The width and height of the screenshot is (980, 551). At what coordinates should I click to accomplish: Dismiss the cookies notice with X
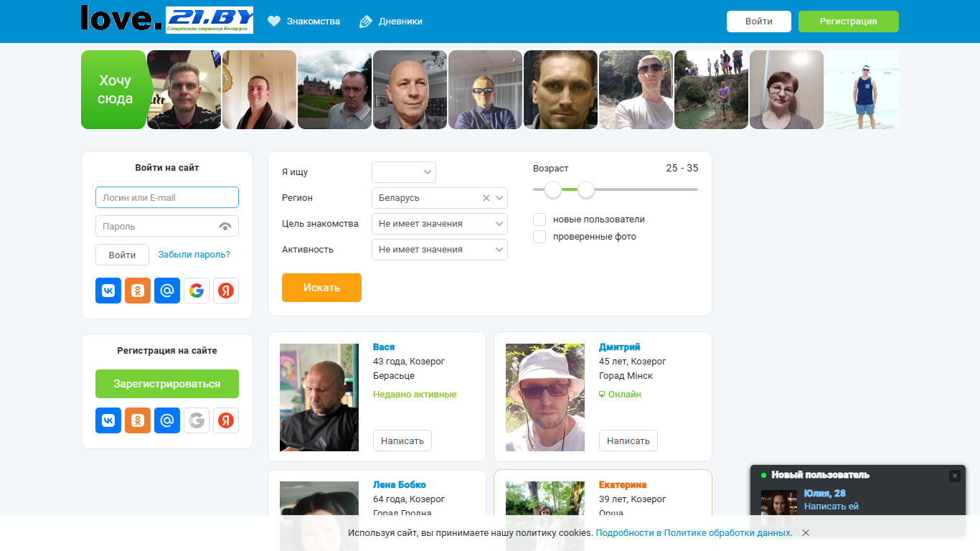tap(806, 533)
